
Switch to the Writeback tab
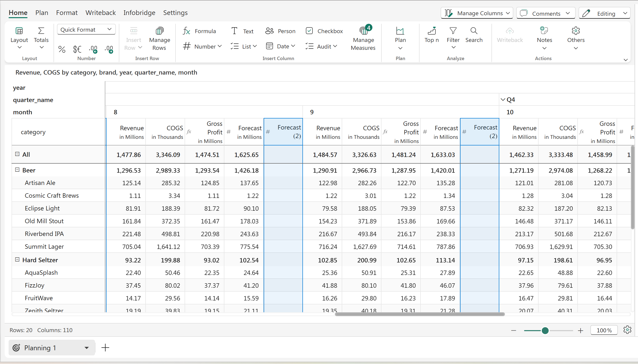[100, 13]
